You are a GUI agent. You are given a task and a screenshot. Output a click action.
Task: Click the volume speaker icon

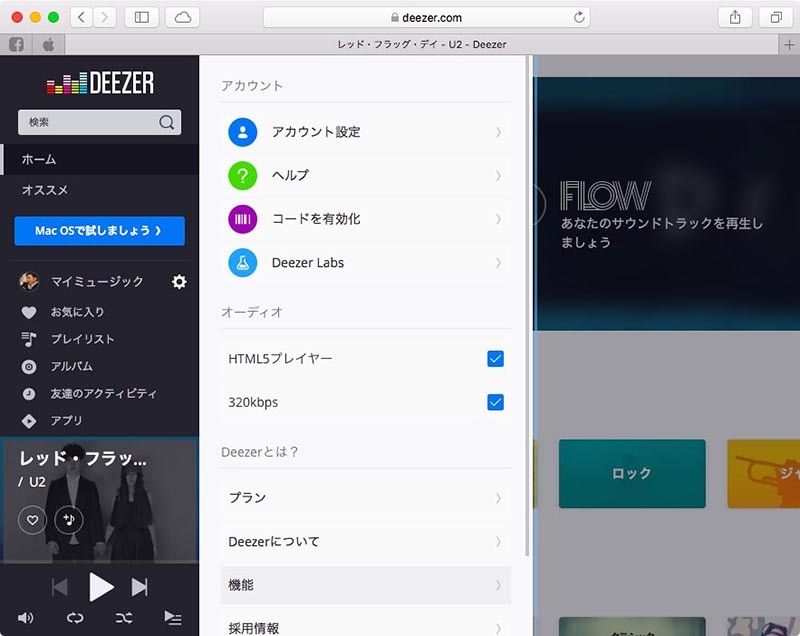click(26, 618)
